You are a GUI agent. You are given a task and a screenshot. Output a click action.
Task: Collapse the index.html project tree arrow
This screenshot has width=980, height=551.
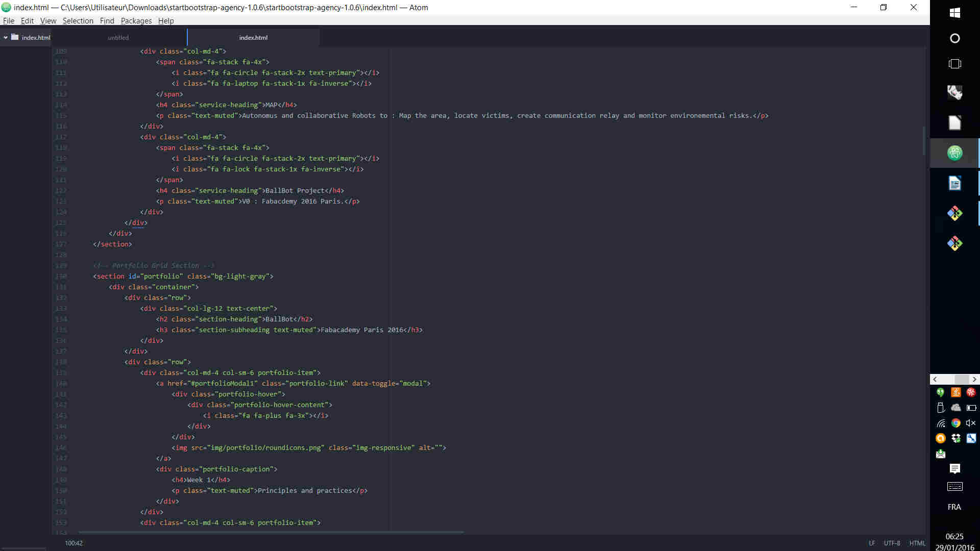pyautogui.click(x=6, y=37)
